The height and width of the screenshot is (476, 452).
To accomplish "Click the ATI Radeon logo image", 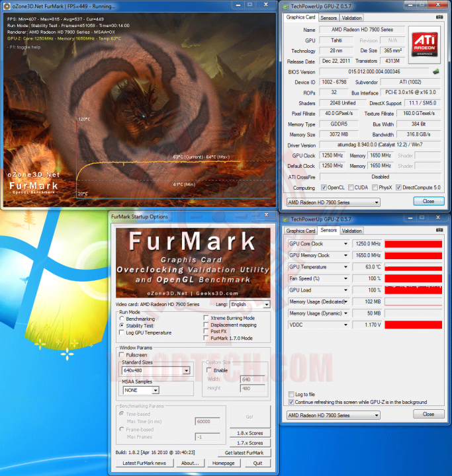I will point(424,45).
